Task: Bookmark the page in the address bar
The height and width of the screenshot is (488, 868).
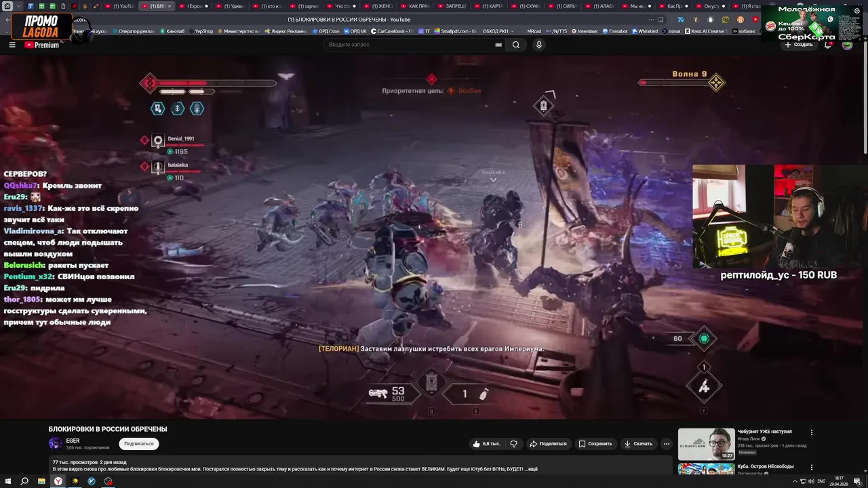Action: 660,20
